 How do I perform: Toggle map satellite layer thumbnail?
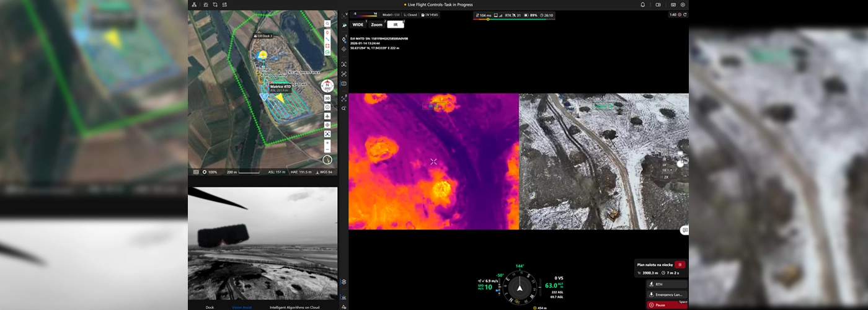point(327,160)
